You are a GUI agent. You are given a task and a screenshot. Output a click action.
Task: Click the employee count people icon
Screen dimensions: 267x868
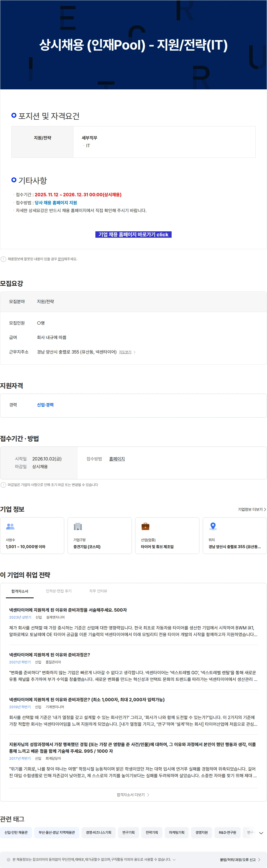(11, 526)
